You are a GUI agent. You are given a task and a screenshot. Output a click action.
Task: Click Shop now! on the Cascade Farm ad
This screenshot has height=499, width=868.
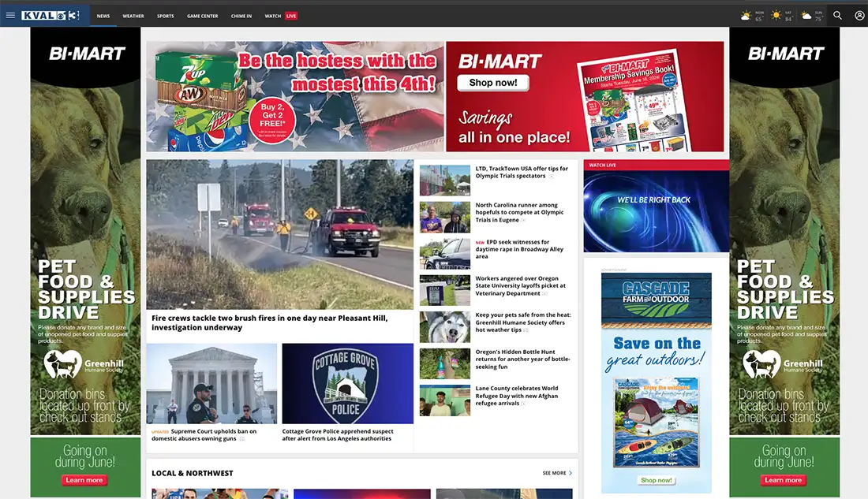[657, 480]
